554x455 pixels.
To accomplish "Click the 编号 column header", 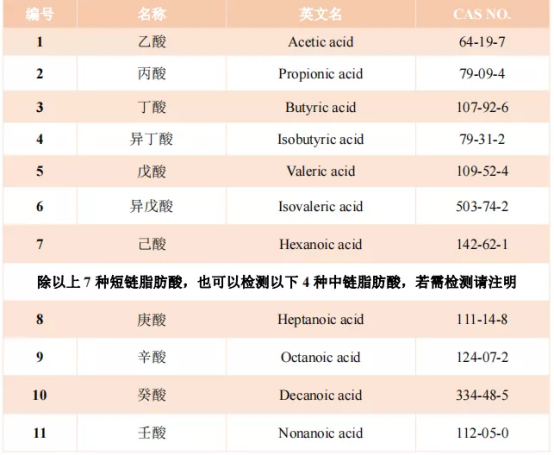I will pos(40,14).
